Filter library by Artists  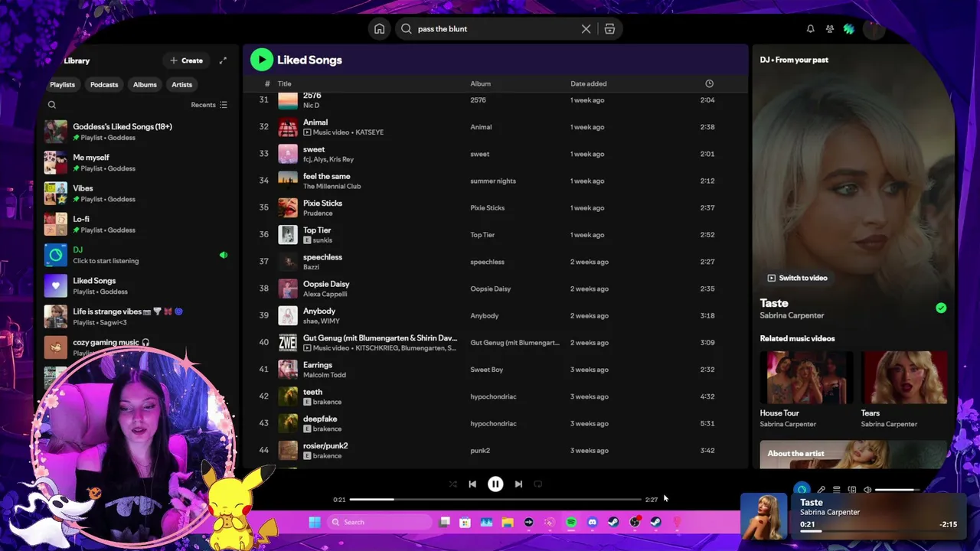[181, 85]
